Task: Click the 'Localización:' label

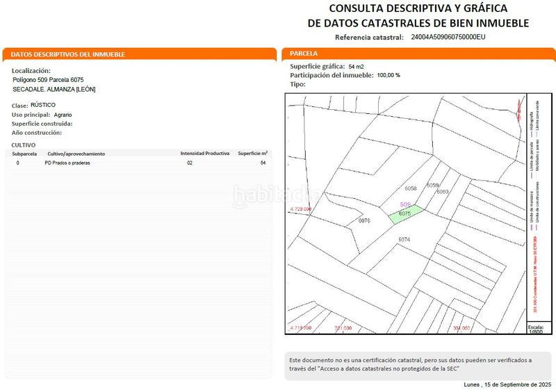Action: pos(31,71)
